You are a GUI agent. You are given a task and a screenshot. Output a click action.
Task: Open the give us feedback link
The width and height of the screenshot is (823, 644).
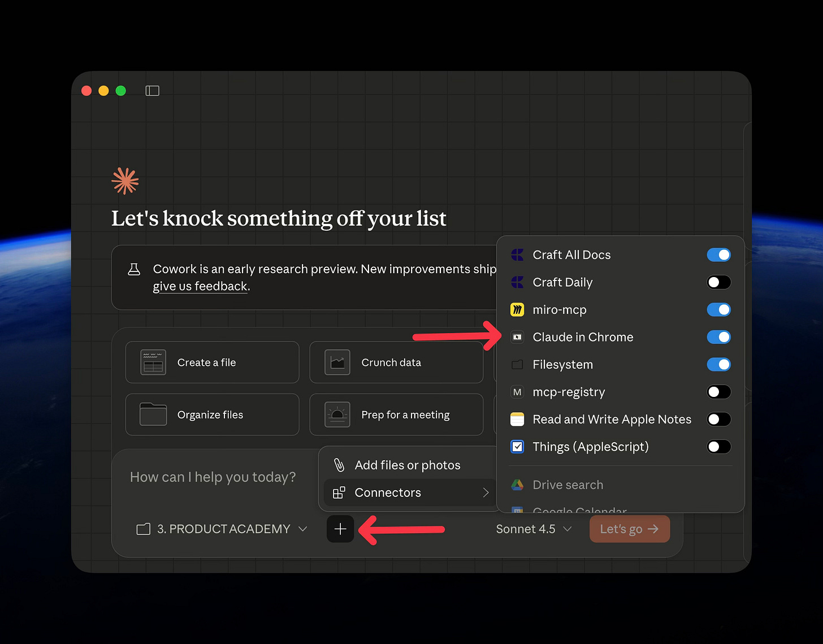pos(200,287)
